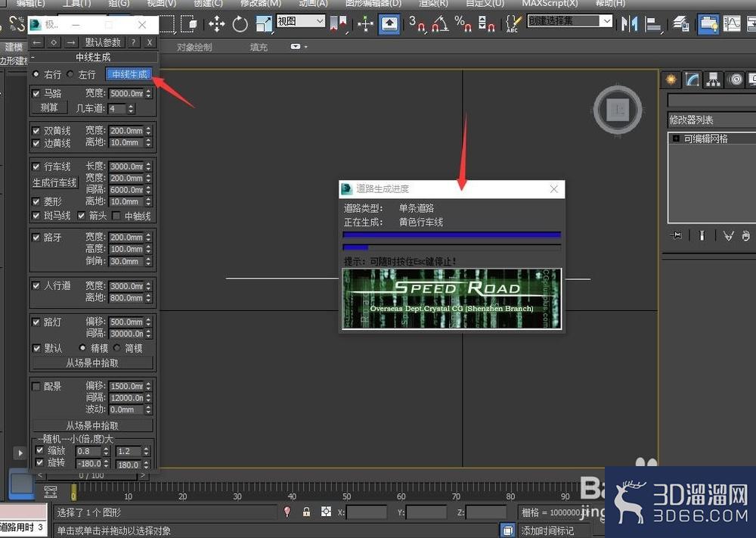This screenshot has width=756, height=538.
Task: Click the Align tool icon
Action: [x=653, y=23]
